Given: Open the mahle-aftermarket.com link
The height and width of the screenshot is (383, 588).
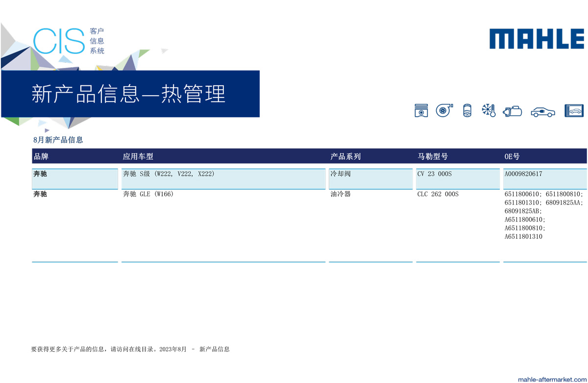Looking at the screenshot, I should pos(552,379).
